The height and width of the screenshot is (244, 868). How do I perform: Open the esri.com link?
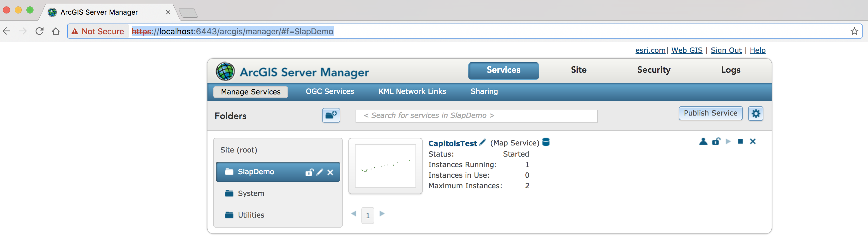click(x=650, y=50)
